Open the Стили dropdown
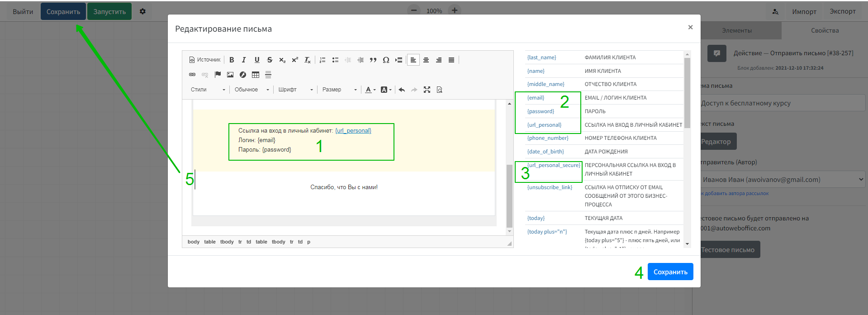 [208, 90]
